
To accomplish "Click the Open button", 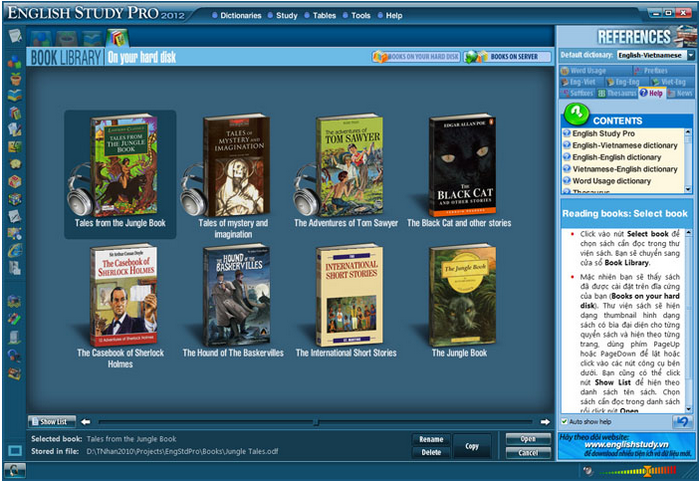I will tap(527, 439).
